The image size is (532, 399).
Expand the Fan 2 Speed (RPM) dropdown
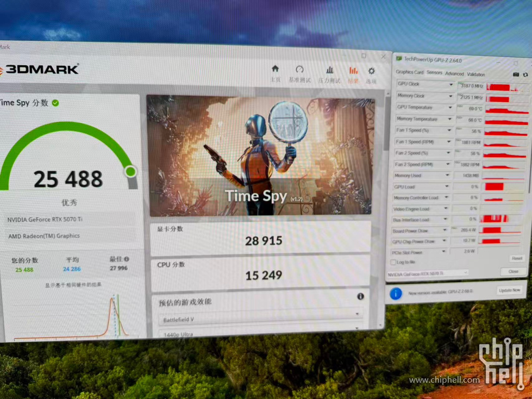coord(448,165)
